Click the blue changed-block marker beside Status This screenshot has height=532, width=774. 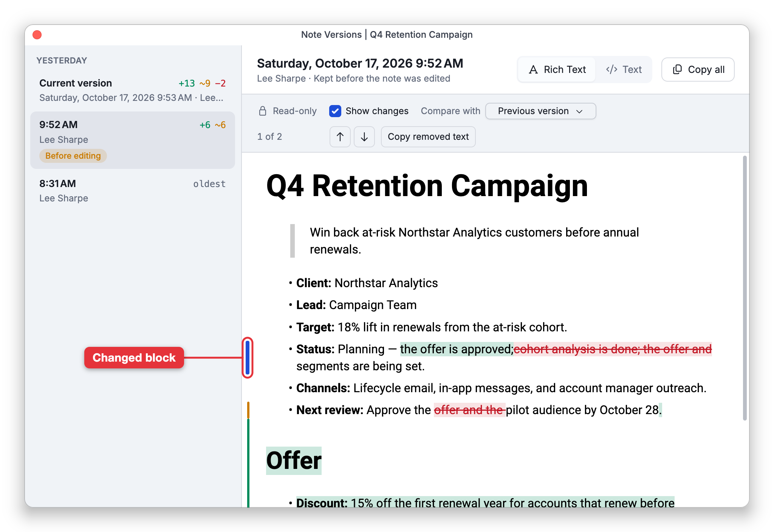pos(248,357)
